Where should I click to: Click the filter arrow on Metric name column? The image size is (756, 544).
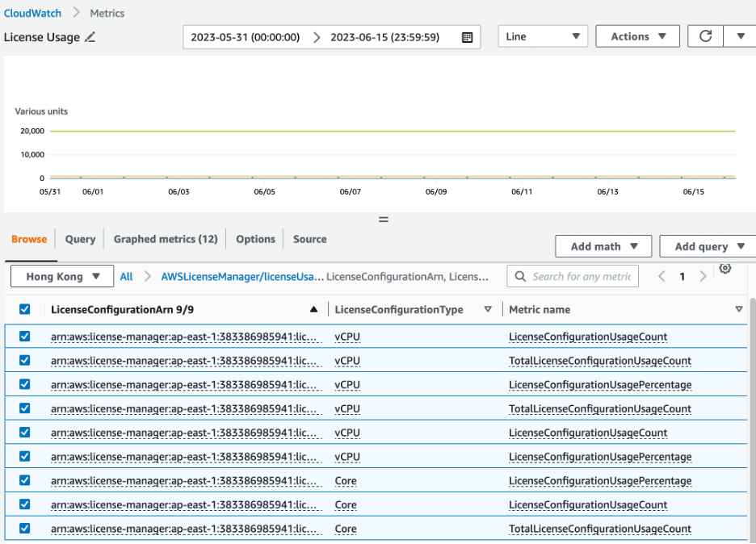[x=738, y=309]
